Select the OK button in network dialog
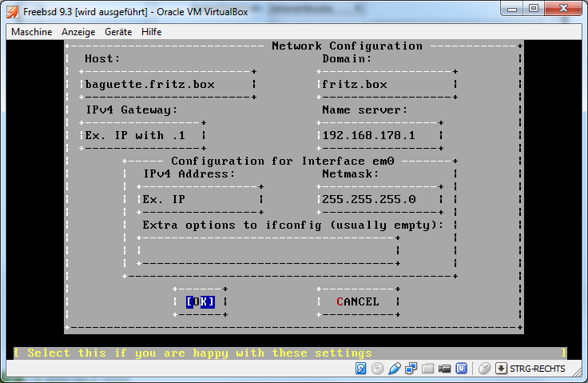The height and width of the screenshot is (383, 588). tap(201, 301)
